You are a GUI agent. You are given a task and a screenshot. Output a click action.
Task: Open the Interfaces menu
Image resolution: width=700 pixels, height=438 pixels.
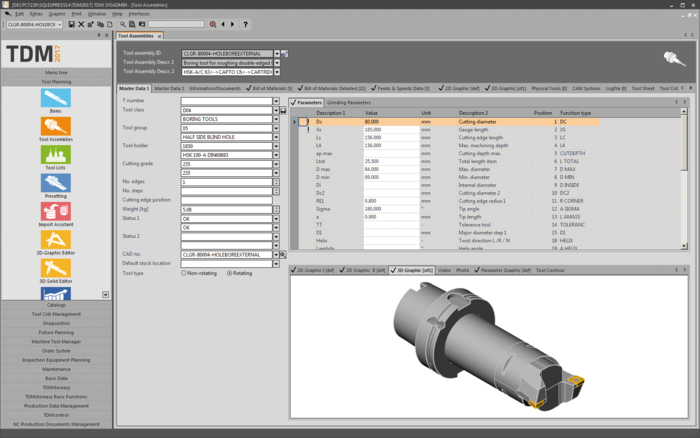[x=139, y=14]
